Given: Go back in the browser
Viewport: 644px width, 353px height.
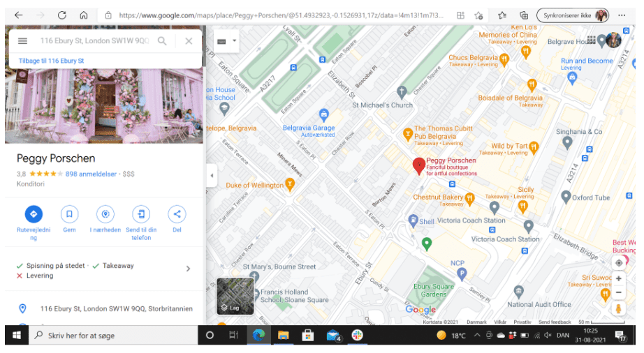Looking at the screenshot, I should click(x=18, y=15).
